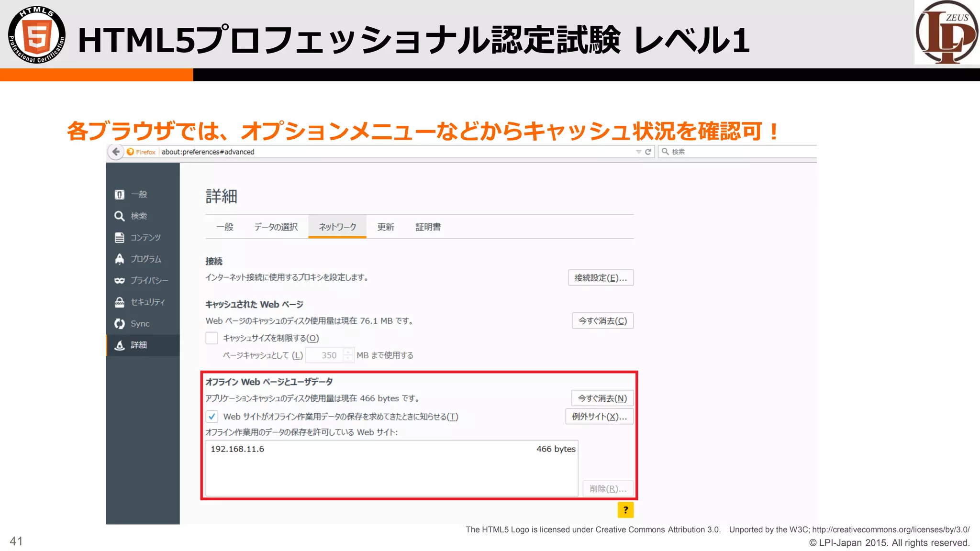The height and width of the screenshot is (551, 980).
Task: Select the 192.168.11.6 site entry
Action: pyautogui.click(x=237, y=449)
